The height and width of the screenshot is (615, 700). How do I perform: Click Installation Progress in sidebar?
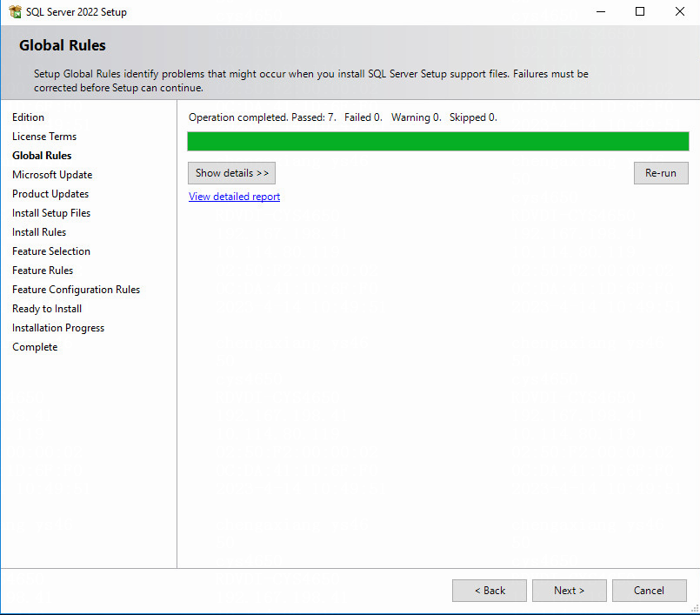click(58, 328)
